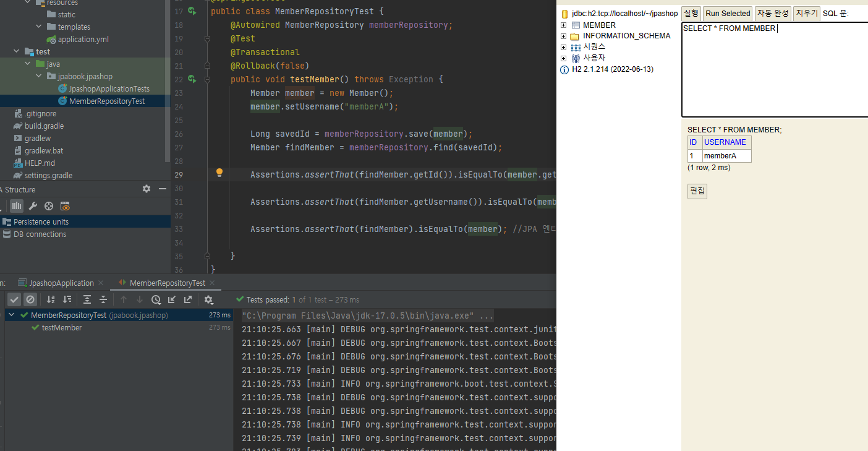Screen dimensions: 868x451
Task: Collapse the java folder under test
Action: 27,64
